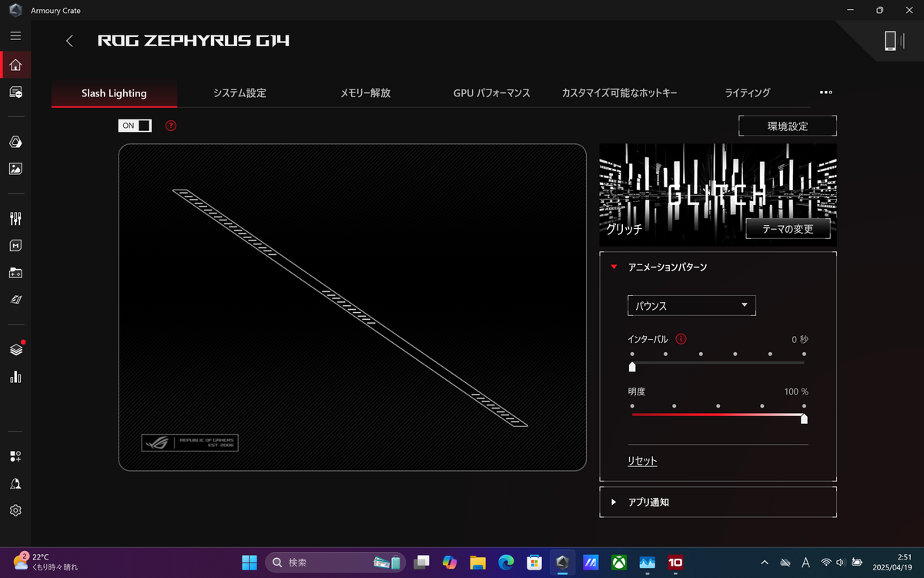Screen dimensions: 924x578
Task: Switch to the GPU パフォーマンス tab
Action: pyautogui.click(x=492, y=92)
